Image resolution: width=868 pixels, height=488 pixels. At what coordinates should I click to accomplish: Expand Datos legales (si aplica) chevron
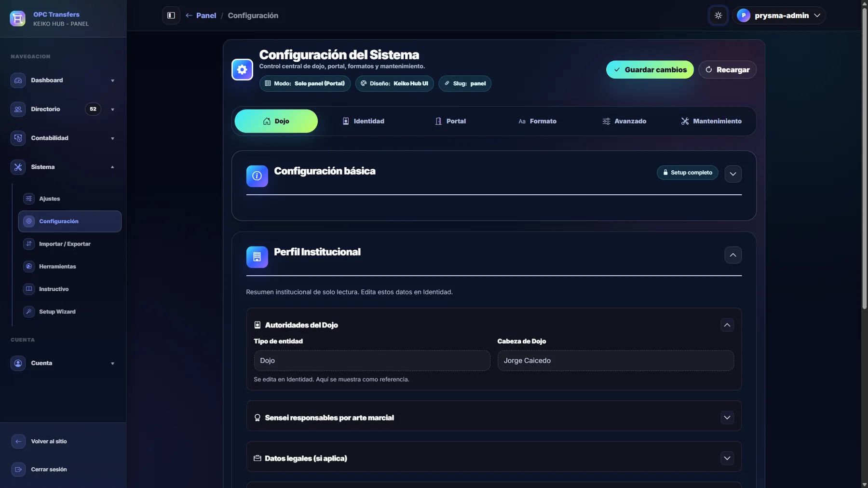tap(727, 459)
